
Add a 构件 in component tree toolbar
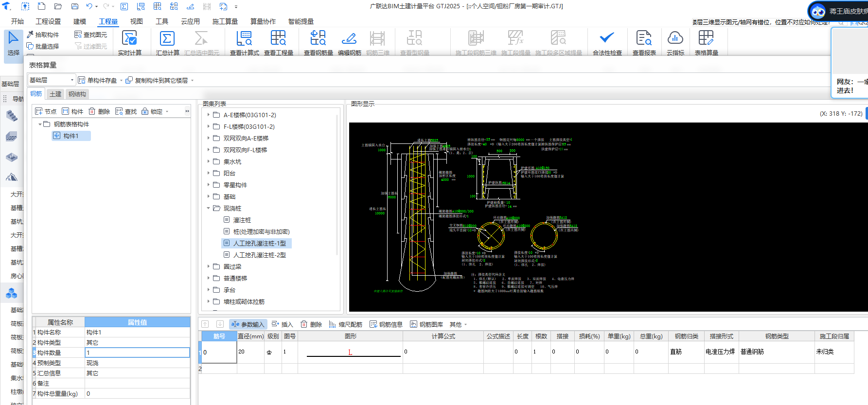72,111
